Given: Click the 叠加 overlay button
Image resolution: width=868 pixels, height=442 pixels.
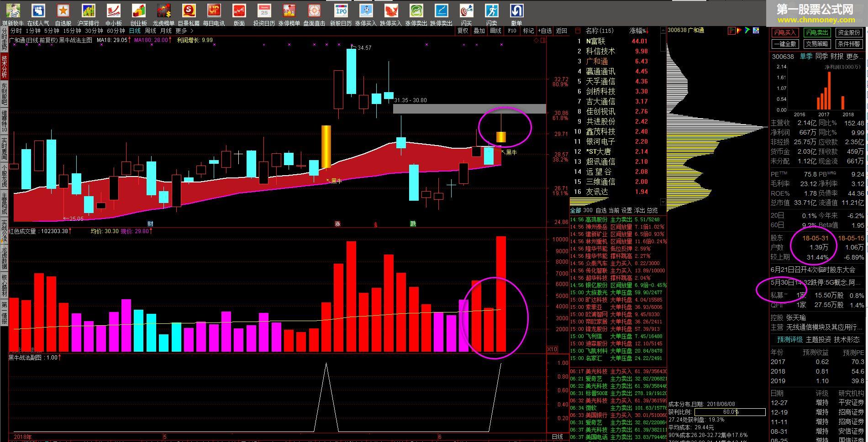Looking at the screenshot, I should coord(479,31).
